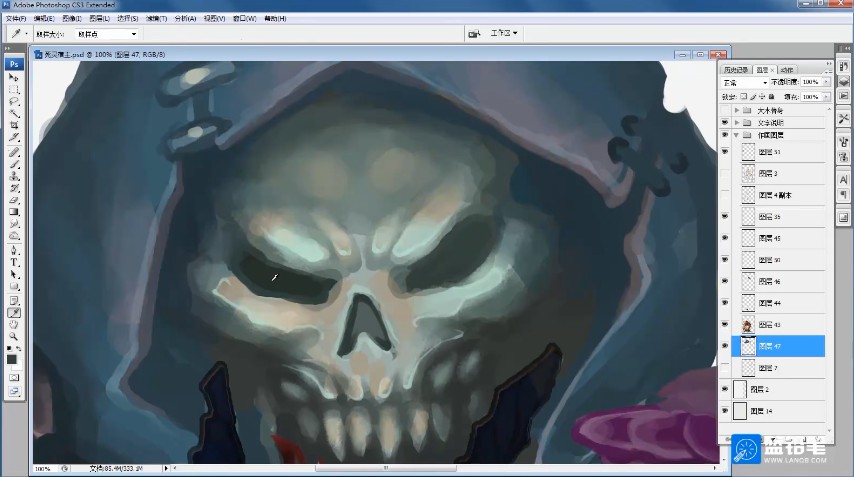Open the 滤镜(T) menu
The height and width of the screenshot is (477, 854).
(156, 19)
